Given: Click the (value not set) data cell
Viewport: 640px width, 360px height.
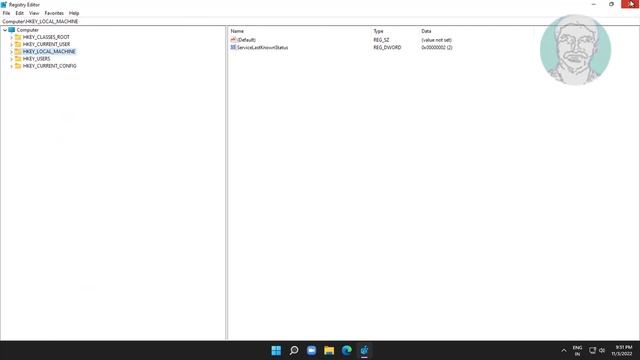Looking at the screenshot, I should click(436, 40).
